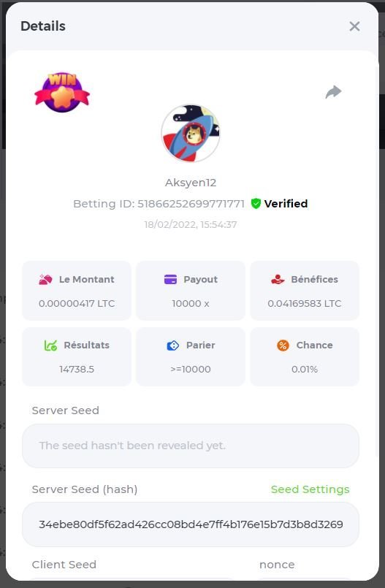385x588 pixels.
Task: Click the Résultats 14738.5 value
Action: click(77, 370)
